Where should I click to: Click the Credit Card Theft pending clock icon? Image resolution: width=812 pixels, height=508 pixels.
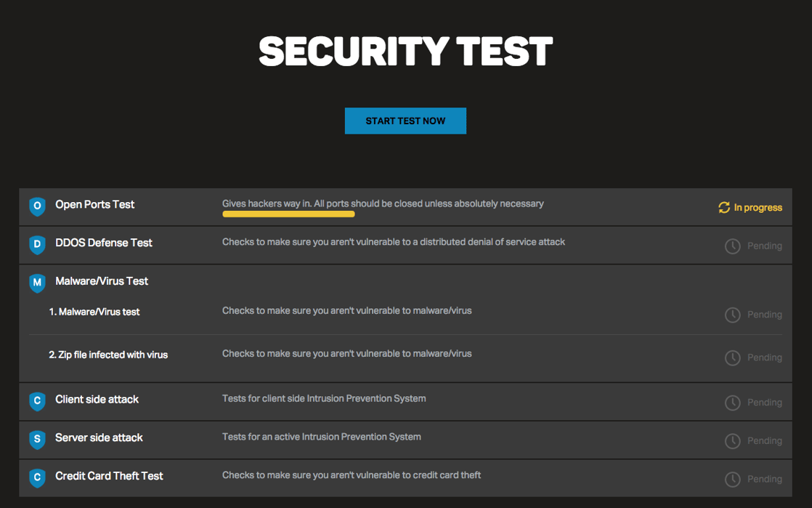point(733,480)
